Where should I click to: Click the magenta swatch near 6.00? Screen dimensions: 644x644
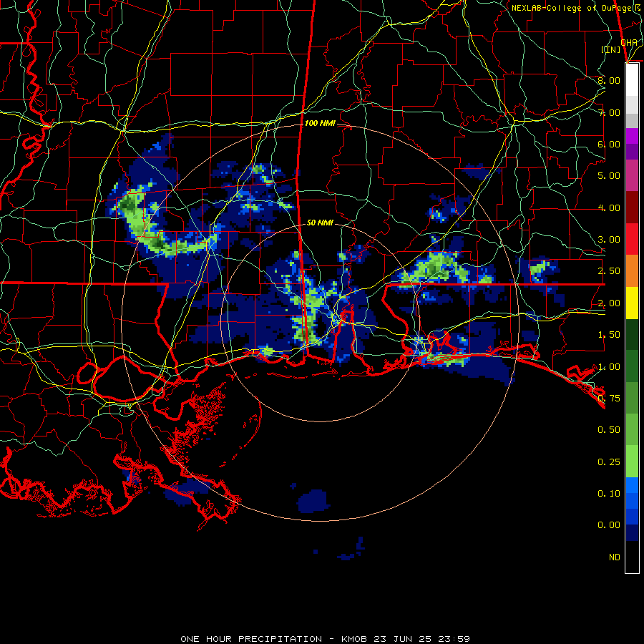632,136
